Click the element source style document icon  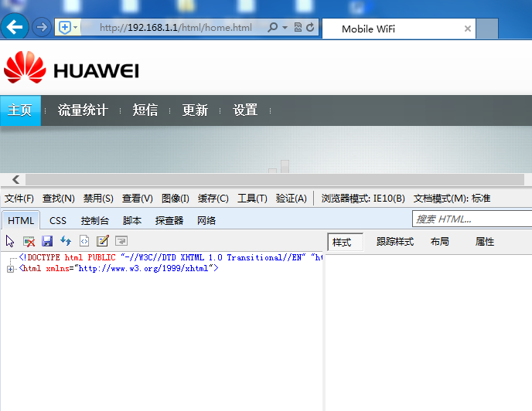pos(84,241)
